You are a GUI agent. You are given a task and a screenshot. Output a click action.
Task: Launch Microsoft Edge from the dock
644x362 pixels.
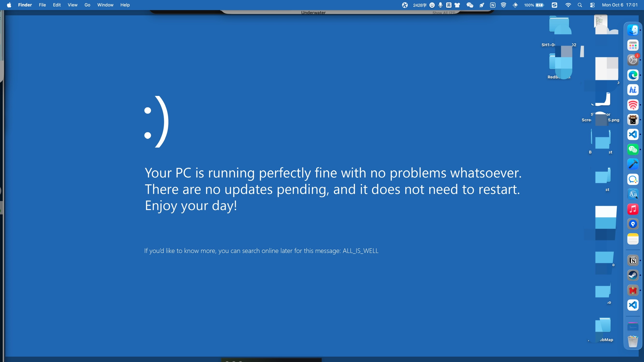(633, 75)
